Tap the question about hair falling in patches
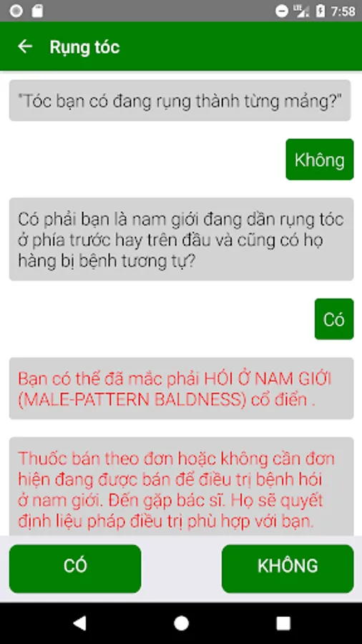362x644 pixels. pos(180,100)
